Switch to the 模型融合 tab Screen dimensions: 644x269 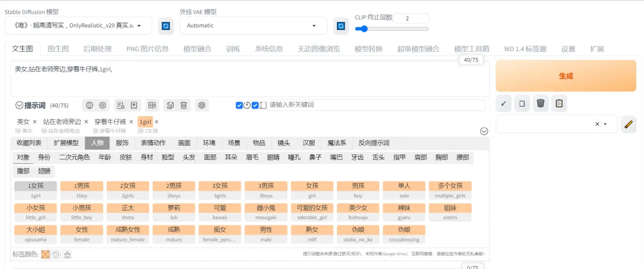point(197,49)
